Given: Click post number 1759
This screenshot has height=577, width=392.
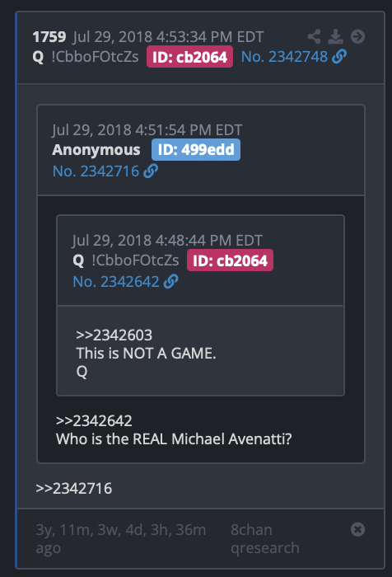Looking at the screenshot, I should (49, 37).
